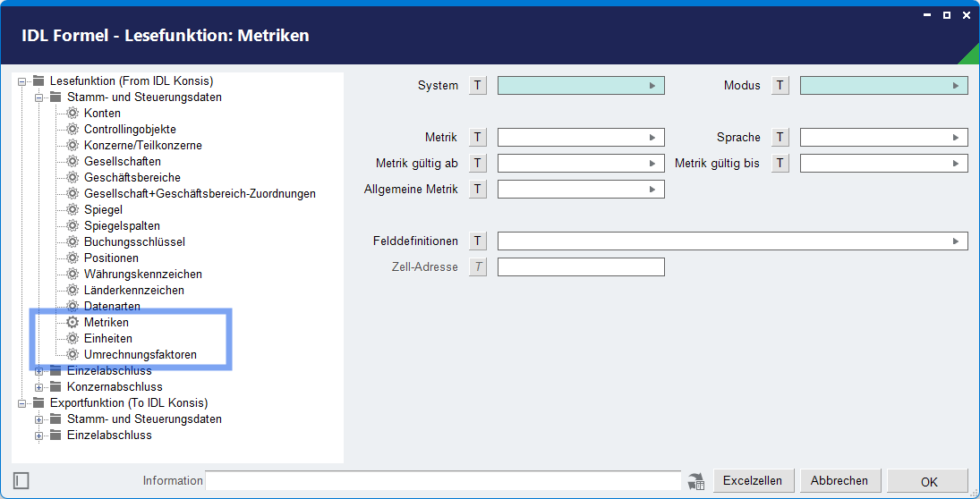
Task: Click the Konzernabschluss folder icon
Action: coord(56,386)
